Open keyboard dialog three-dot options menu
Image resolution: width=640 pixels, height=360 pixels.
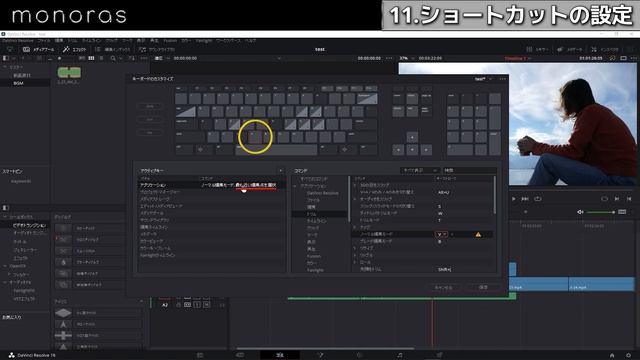(502, 79)
